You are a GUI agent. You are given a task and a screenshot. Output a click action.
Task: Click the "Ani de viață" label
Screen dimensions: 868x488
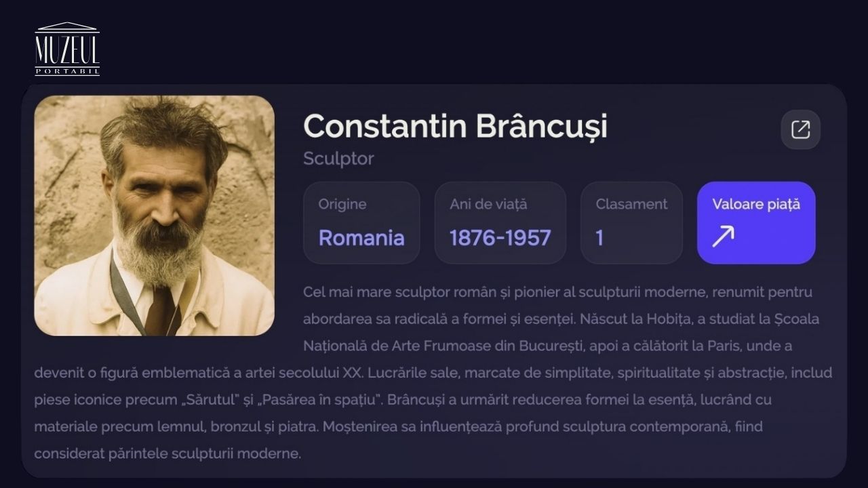tap(488, 204)
